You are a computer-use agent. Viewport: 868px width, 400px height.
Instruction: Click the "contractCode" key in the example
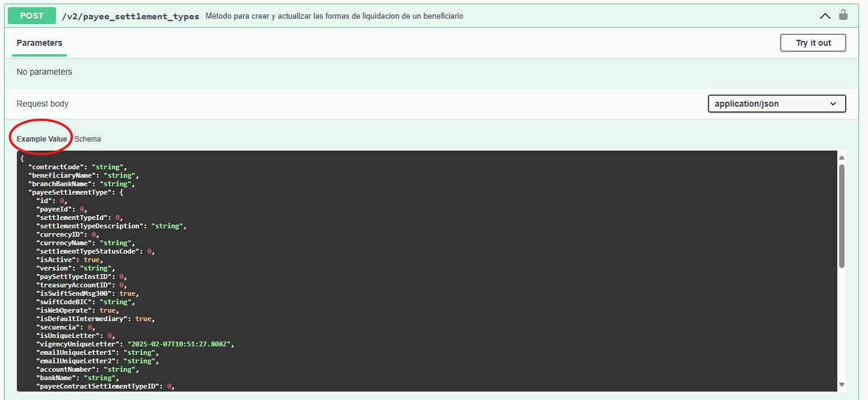click(x=55, y=167)
